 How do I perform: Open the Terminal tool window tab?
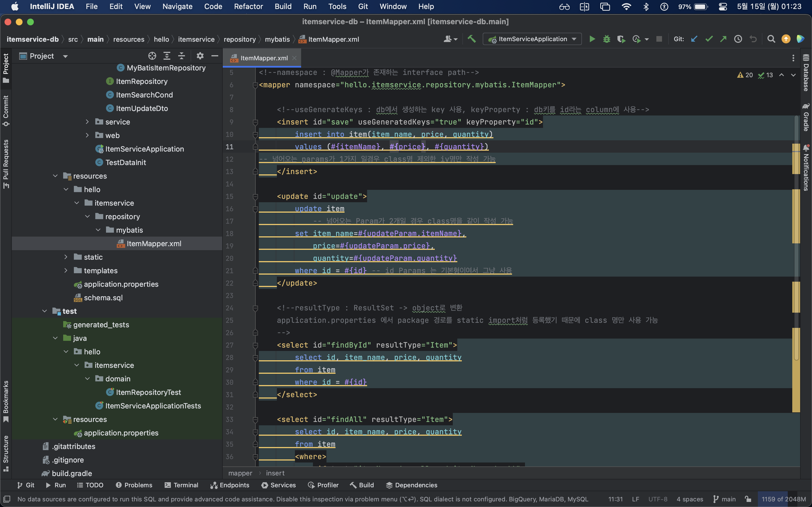point(182,485)
